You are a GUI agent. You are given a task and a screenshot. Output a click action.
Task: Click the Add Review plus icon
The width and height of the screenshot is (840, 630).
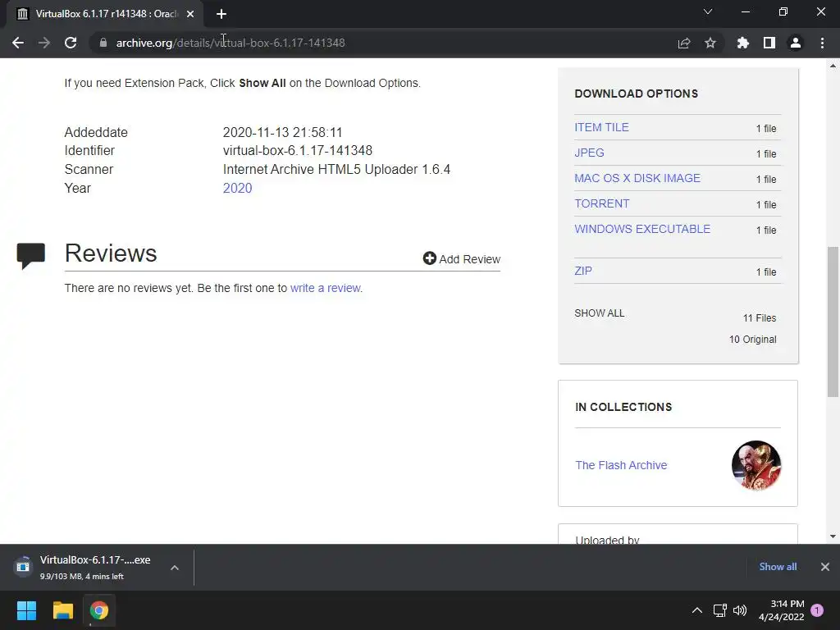(x=430, y=258)
